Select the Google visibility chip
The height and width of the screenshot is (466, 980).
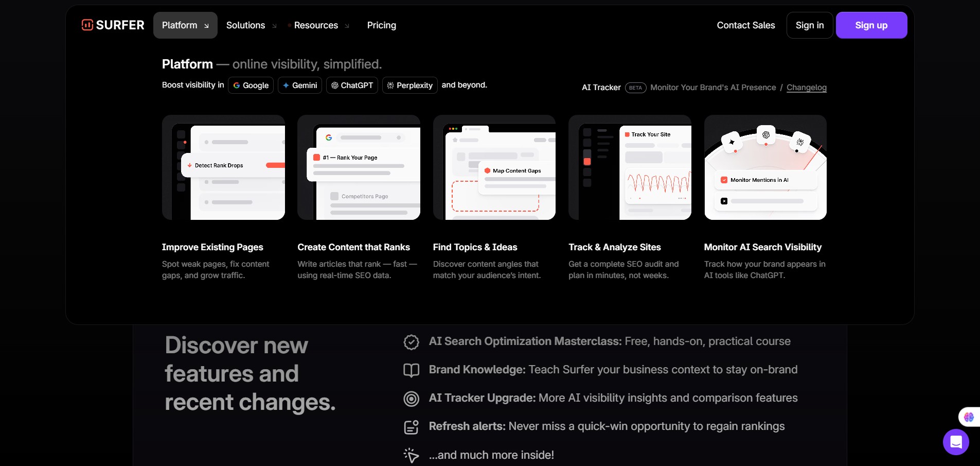point(251,85)
